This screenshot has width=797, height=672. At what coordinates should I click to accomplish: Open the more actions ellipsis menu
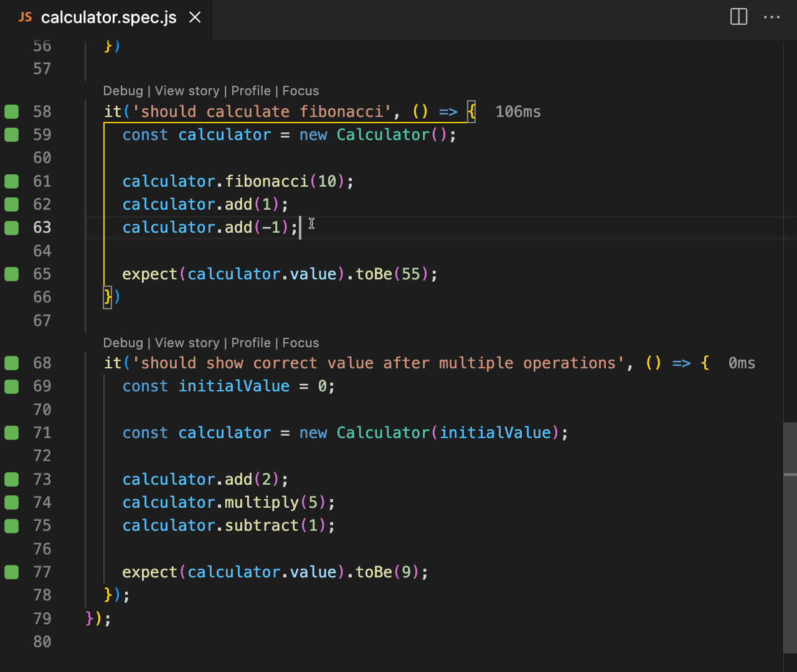point(771,17)
